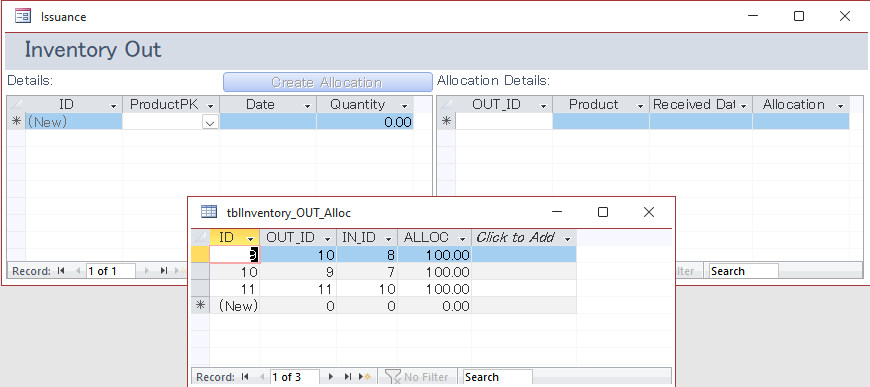Maximize the tblInventory_OUT_Alloc window
870x387 pixels.
click(x=603, y=212)
